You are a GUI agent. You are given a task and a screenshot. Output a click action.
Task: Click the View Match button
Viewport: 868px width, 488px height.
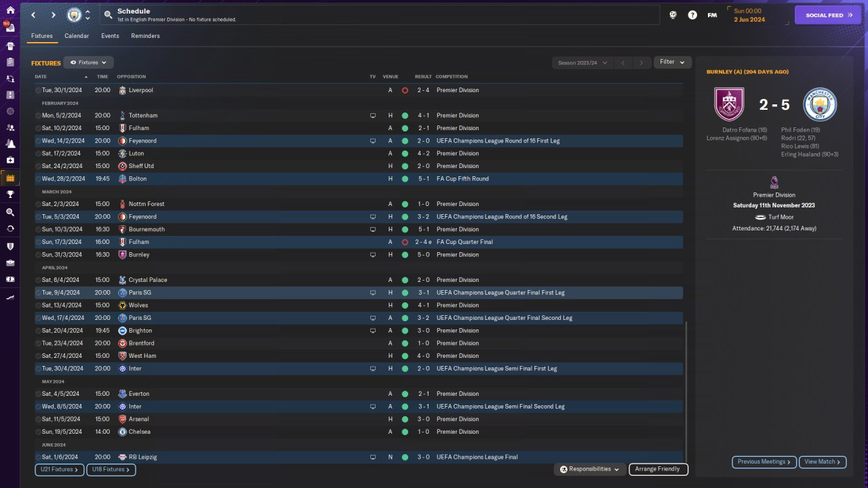[823, 462]
